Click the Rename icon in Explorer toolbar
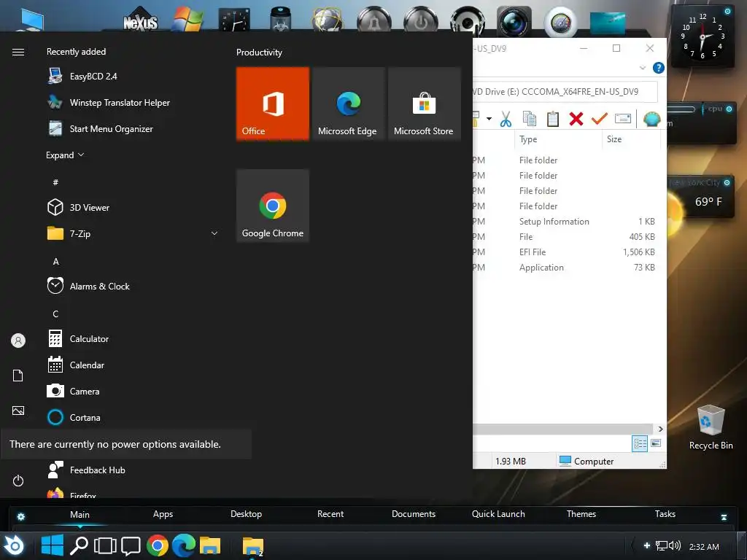Image resolution: width=747 pixels, height=560 pixels. (623, 119)
